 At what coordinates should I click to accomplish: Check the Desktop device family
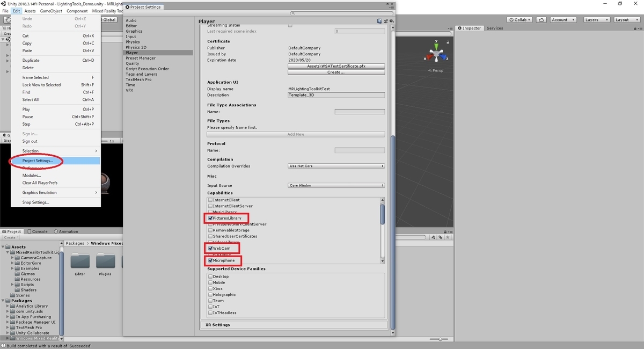[210, 277]
